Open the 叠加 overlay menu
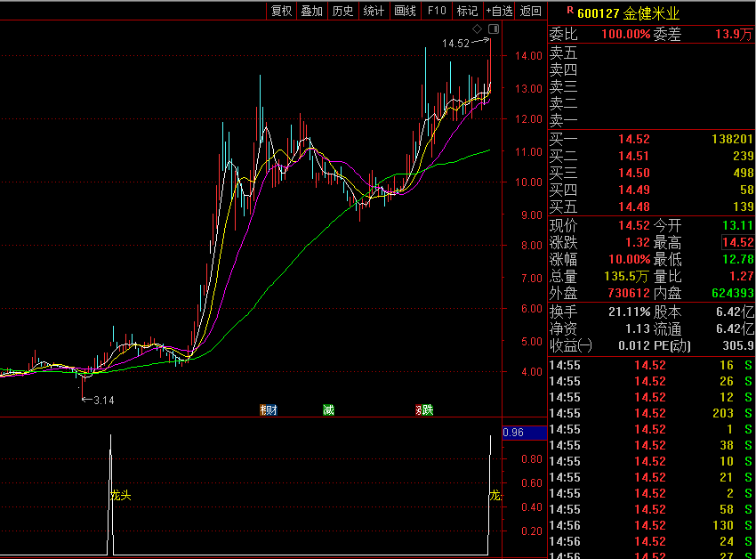Screen dimensions: 756x559 coord(312,11)
